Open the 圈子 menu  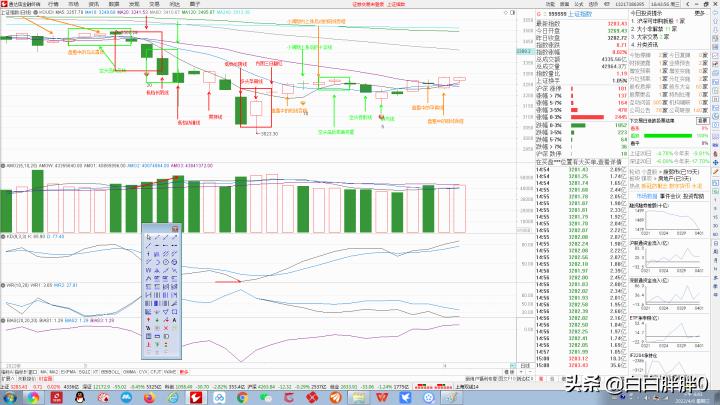195,4
